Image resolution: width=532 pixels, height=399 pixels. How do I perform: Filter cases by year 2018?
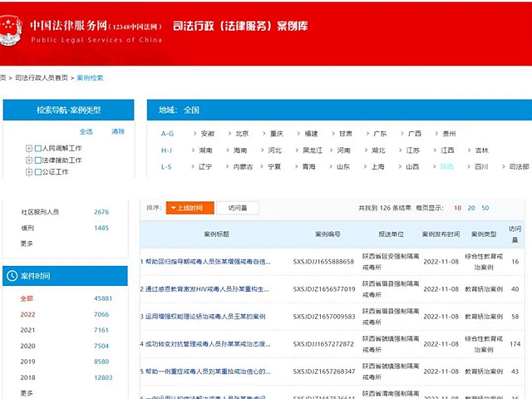27,377
